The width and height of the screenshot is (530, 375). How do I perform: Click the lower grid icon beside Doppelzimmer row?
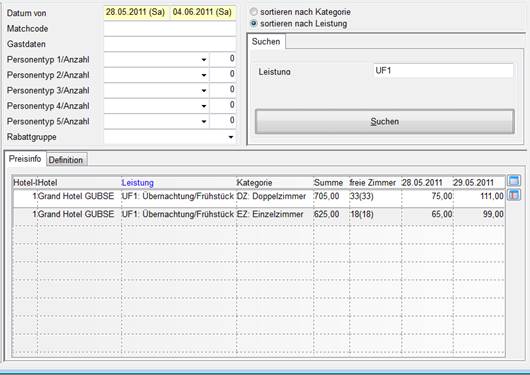[514, 195]
